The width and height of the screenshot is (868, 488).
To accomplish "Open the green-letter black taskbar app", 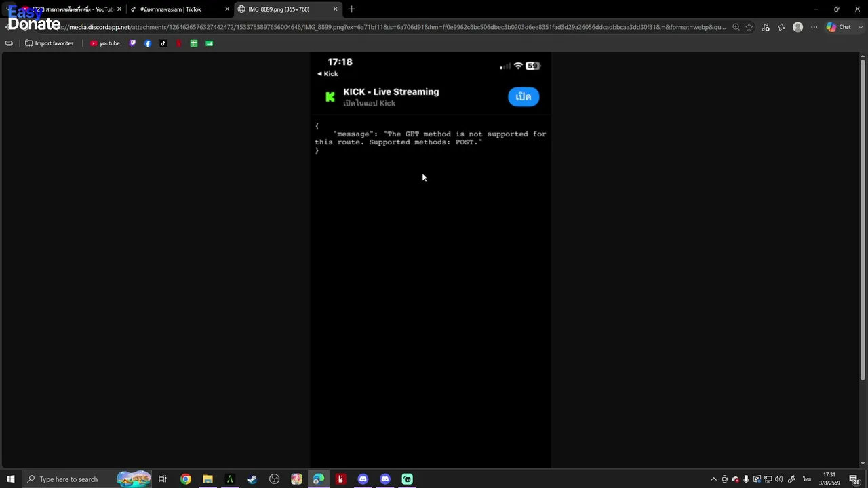I will (230, 479).
